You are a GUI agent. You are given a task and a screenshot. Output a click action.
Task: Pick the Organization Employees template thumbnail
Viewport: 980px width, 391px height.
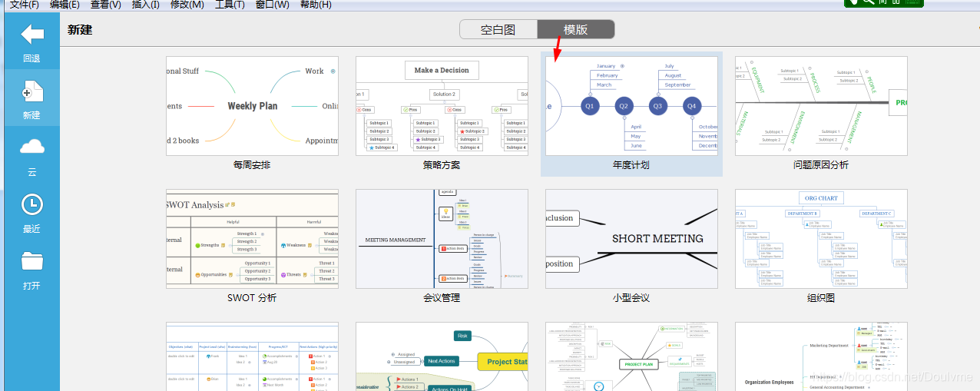821,356
